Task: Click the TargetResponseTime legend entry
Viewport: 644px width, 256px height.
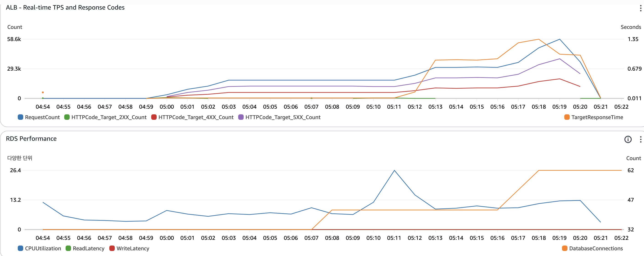Action: (597, 117)
